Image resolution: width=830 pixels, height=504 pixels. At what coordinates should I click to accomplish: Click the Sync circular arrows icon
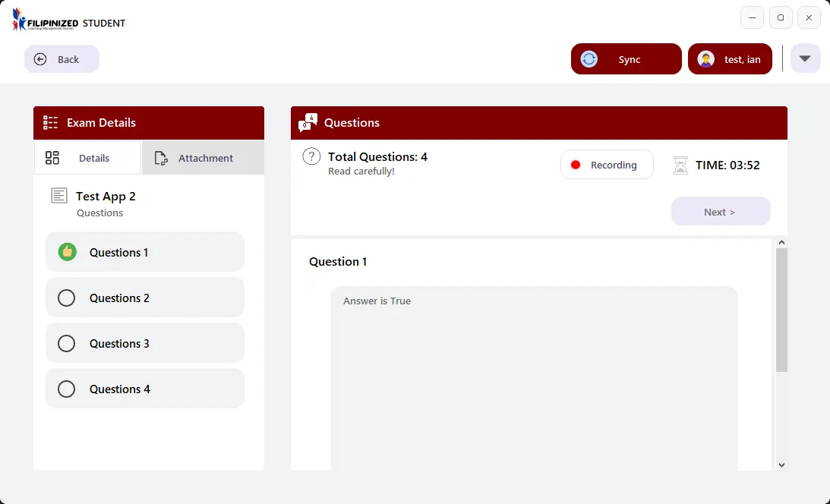click(589, 59)
